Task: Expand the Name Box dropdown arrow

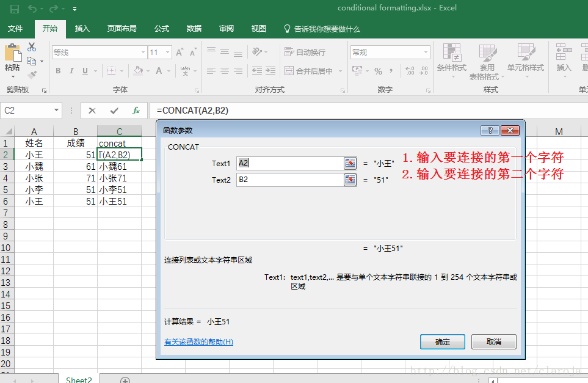Action: coord(56,111)
